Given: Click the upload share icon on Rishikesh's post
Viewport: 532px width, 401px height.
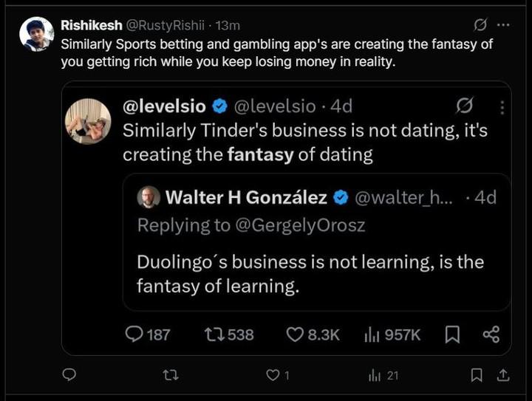Looking at the screenshot, I should click(503, 376).
